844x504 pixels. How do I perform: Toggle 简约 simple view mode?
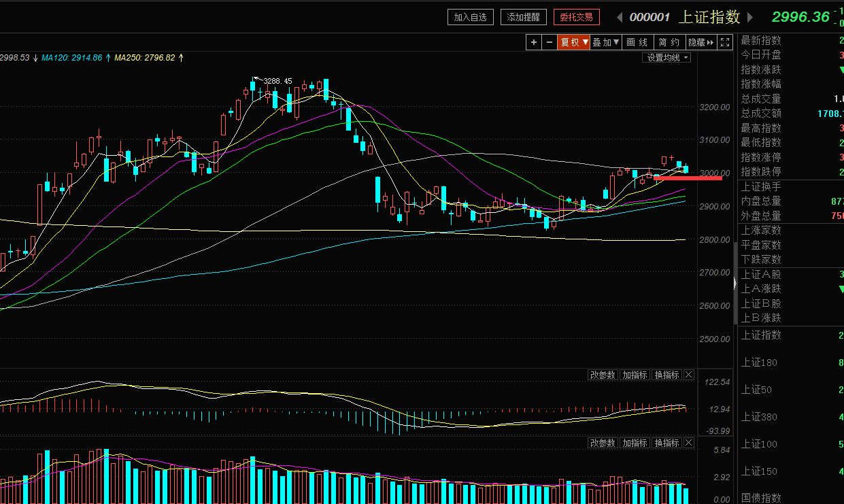(670, 42)
